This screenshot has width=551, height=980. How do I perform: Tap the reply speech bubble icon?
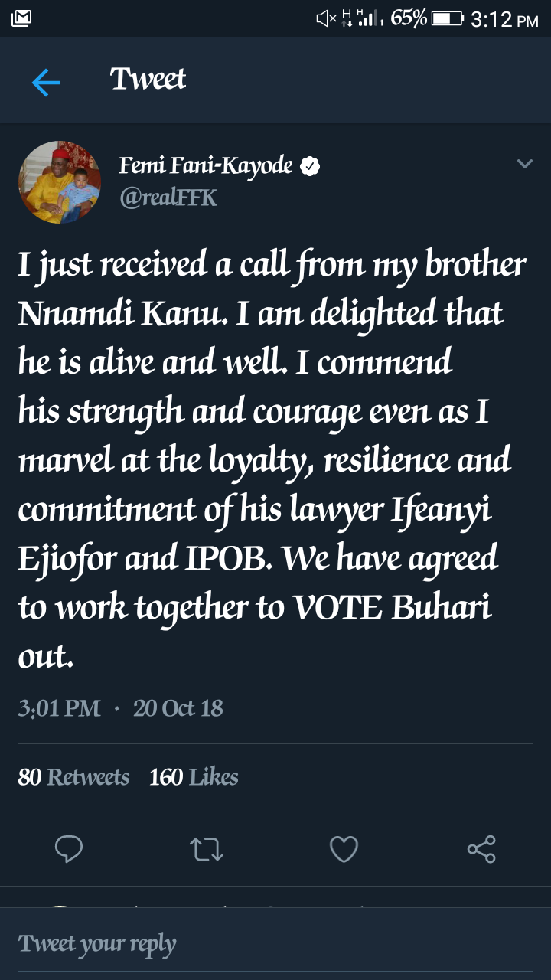coord(69,849)
